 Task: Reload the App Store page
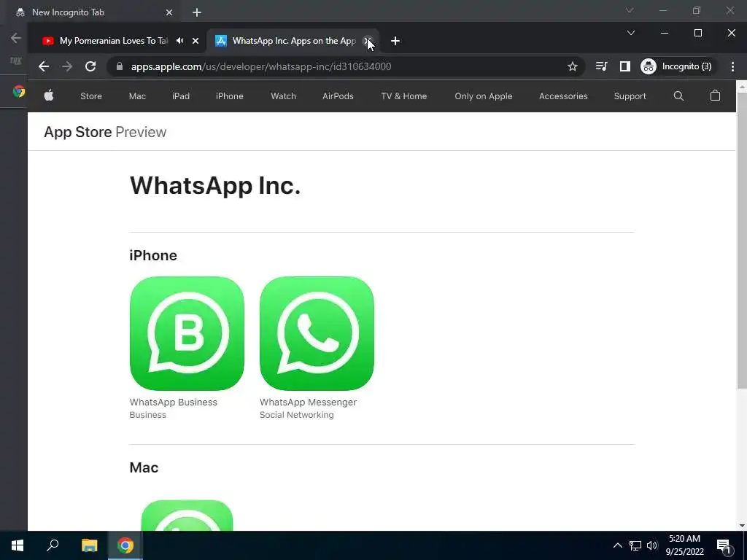(90, 66)
